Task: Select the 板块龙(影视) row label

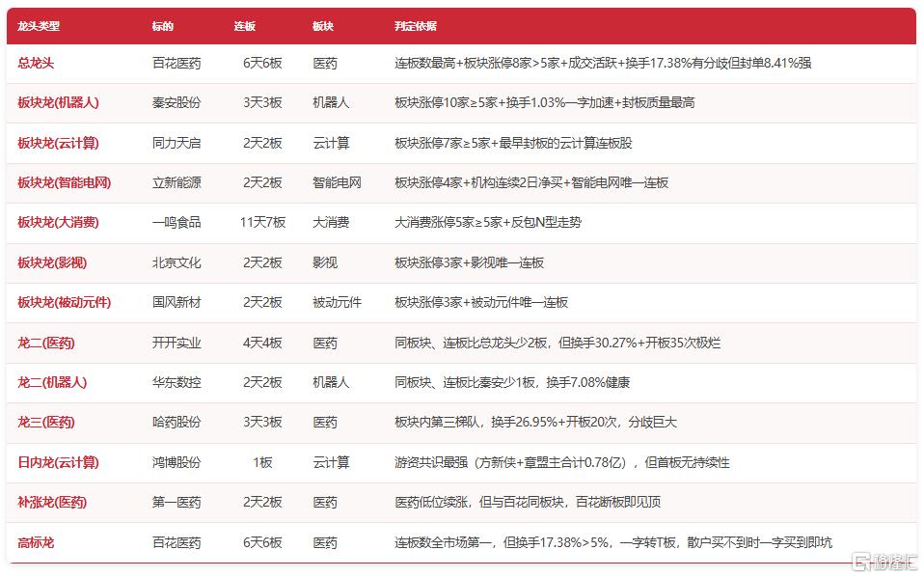Action: (52, 263)
